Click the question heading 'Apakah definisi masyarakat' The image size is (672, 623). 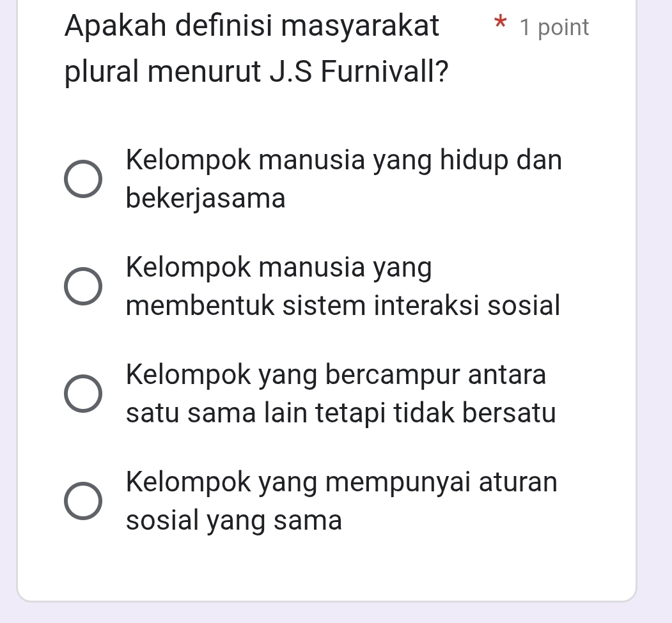click(x=252, y=27)
